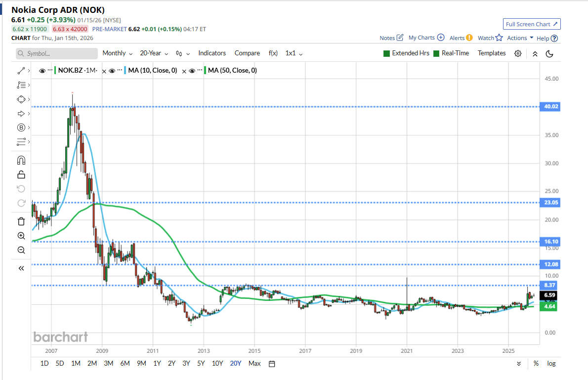Open the Monthly frequency dropdown
This screenshot has width=588, height=380.
117,53
